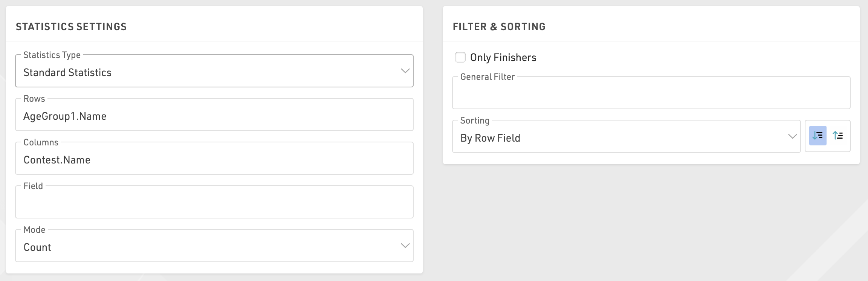
Task: Click the 'Only Finishers' label text
Action: (503, 58)
